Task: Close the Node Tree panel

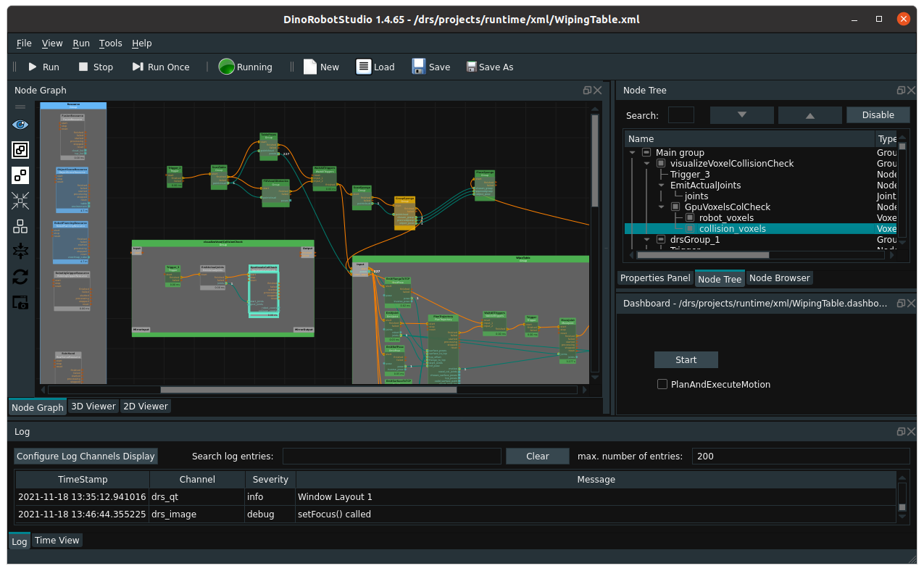Action: pyautogui.click(x=911, y=91)
